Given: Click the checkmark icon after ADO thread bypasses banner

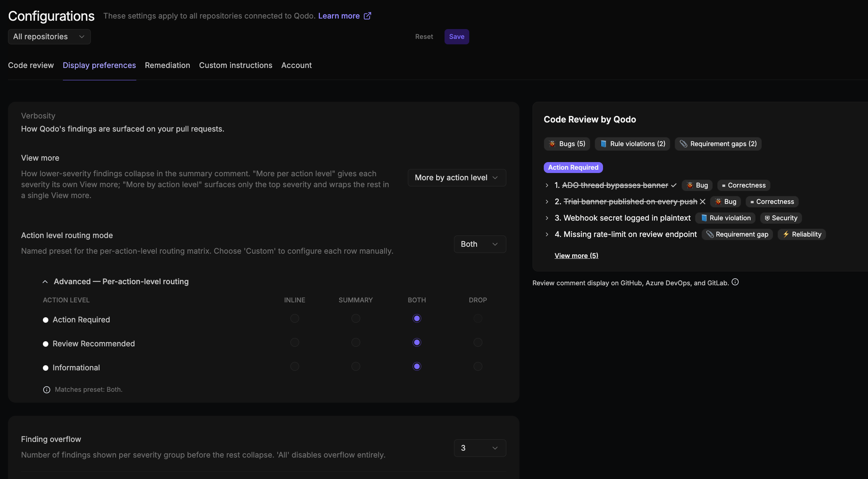Looking at the screenshot, I should (x=674, y=185).
